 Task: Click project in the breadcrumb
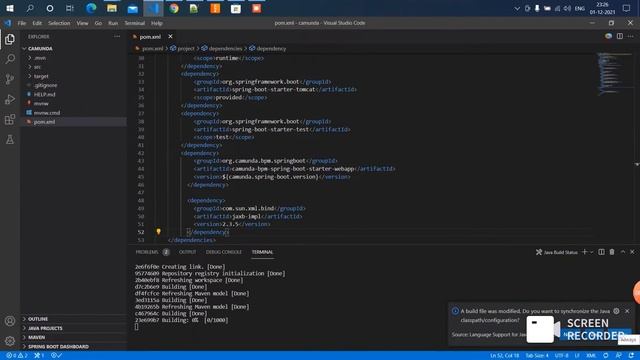(x=186, y=49)
